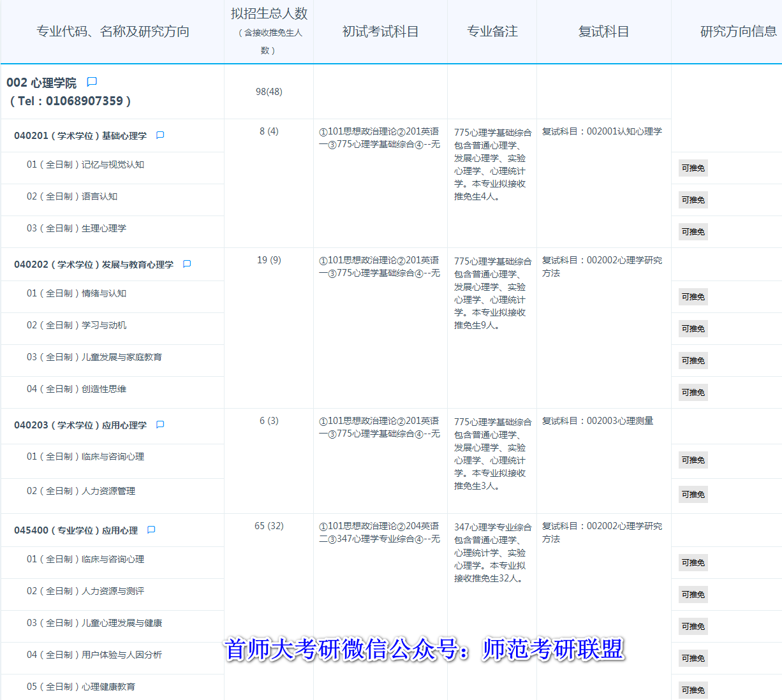Viewport: 782px width, 700px height.
Task: Select 可推免 tag for 生理心理学 direction
Action: [693, 232]
